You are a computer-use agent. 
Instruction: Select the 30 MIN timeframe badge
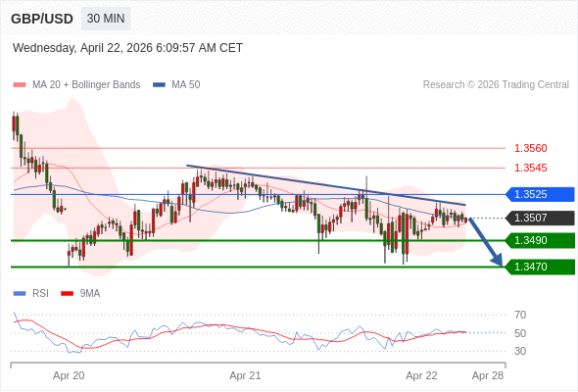click(x=106, y=19)
